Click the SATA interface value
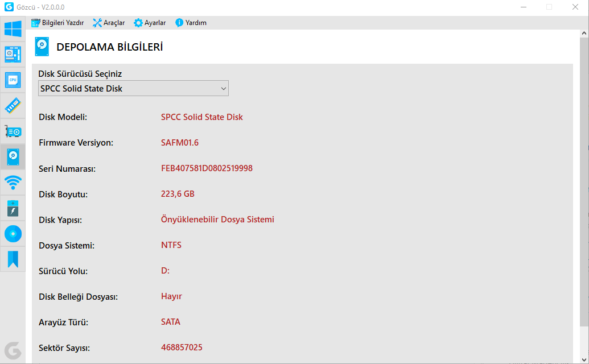The image size is (589, 364). click(171, 322)
